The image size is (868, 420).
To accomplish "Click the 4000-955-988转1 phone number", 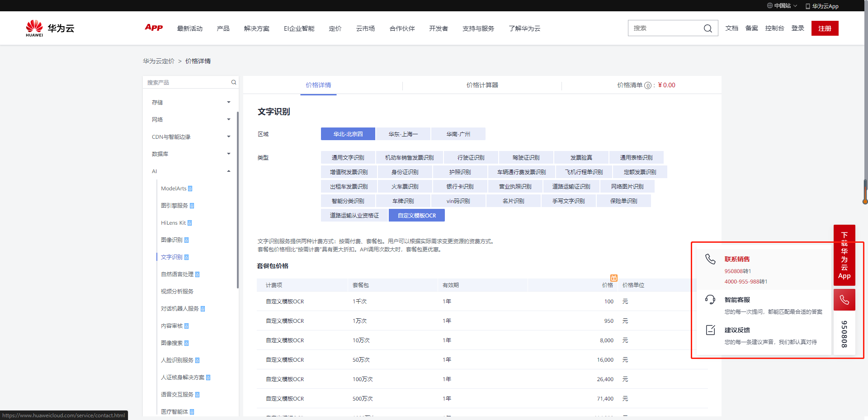I will coord(746,282).
